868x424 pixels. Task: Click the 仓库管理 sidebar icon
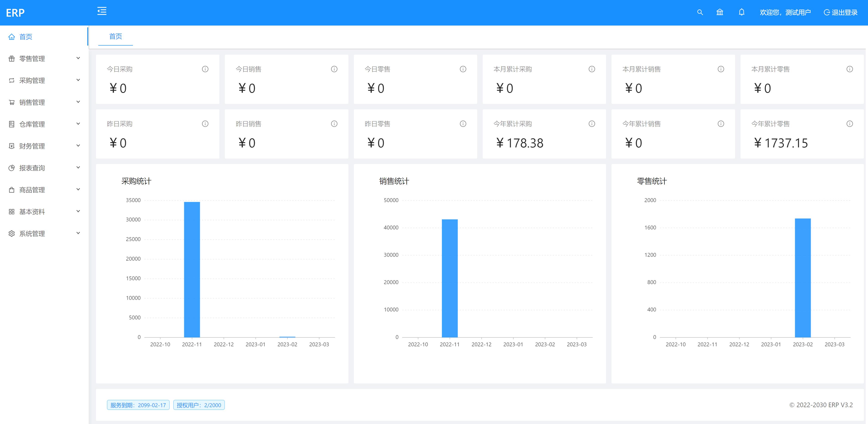tap(12, 124)
